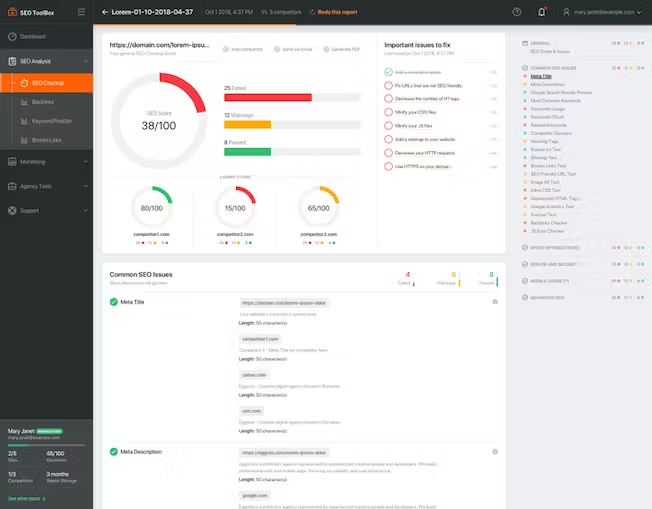Click the Backlinks chart icon
This screenshot has width=652, height=509.
click(24, 102)
